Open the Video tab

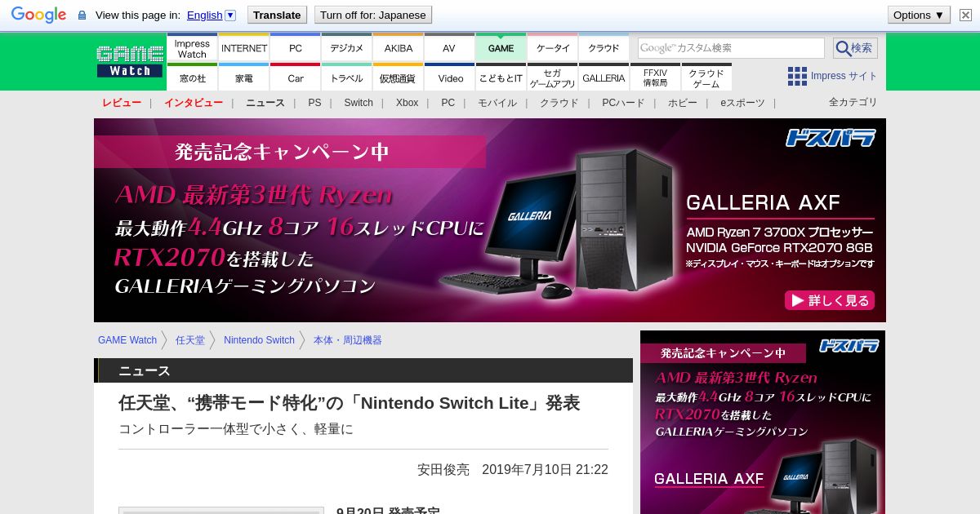[x=449, y=78]
